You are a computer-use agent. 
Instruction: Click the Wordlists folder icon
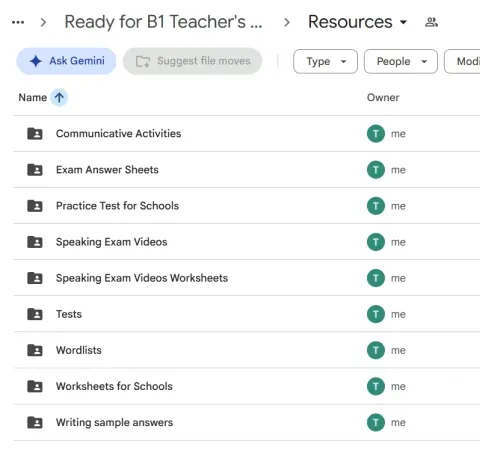pyautogui.click(x=35, y=350)
